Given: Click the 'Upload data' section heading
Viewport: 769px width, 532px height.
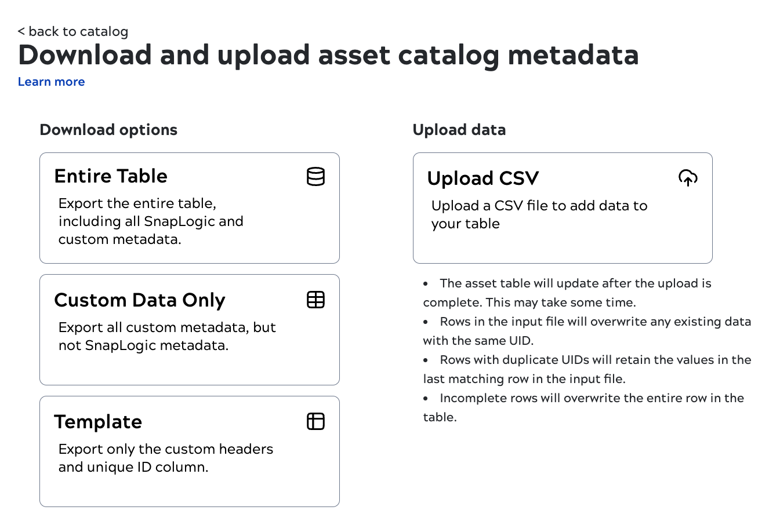Looking at the screenshot, I should point(459,130).
